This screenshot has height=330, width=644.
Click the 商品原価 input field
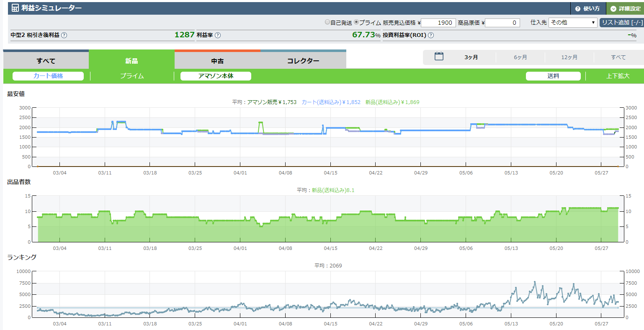pyautogui.click(x=502, y=23)
